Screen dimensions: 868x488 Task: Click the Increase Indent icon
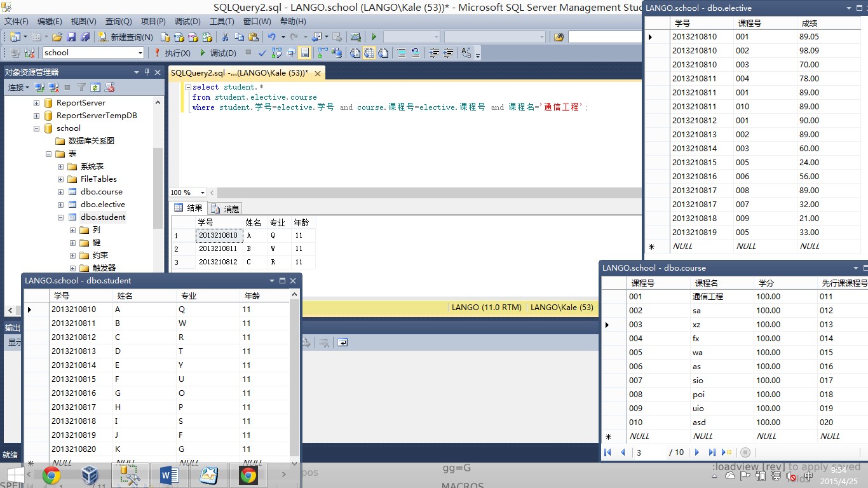click(449, 53)
